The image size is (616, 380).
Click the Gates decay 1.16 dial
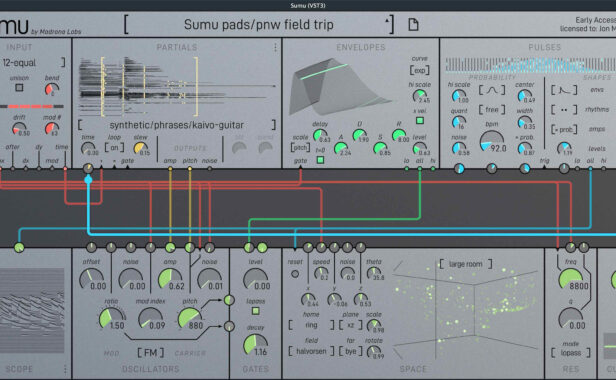point(255,345)
